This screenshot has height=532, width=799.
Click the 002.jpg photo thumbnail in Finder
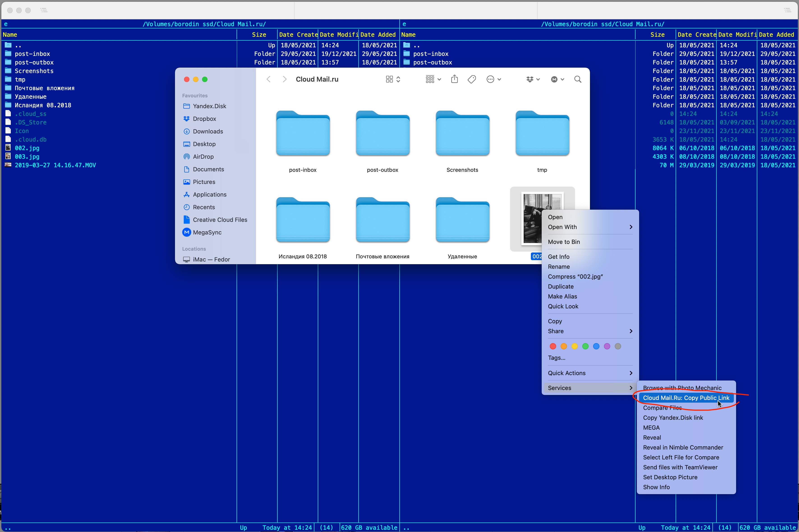pyautogui.click(x=532, y=218)
